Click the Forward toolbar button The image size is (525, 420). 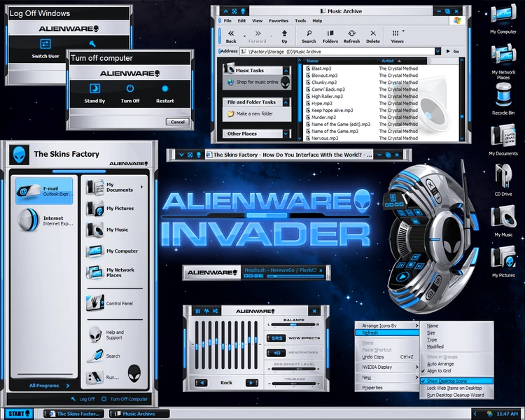tap(258, 36)
